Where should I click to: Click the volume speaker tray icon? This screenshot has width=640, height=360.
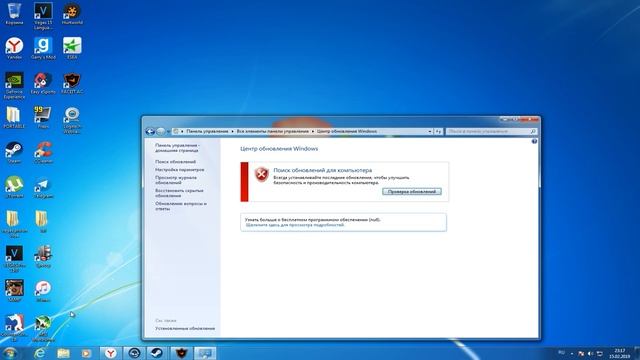pyautogui.click(x=591, y=353)
